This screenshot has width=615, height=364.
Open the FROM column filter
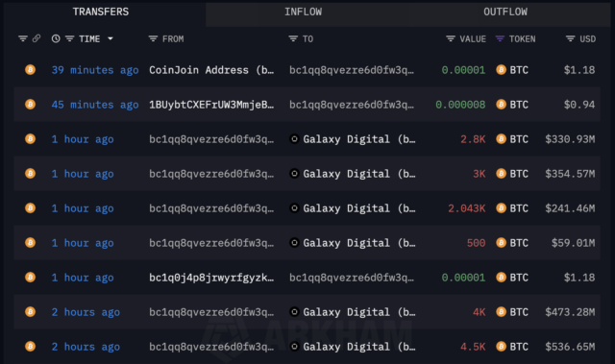(x=153, y=38)
